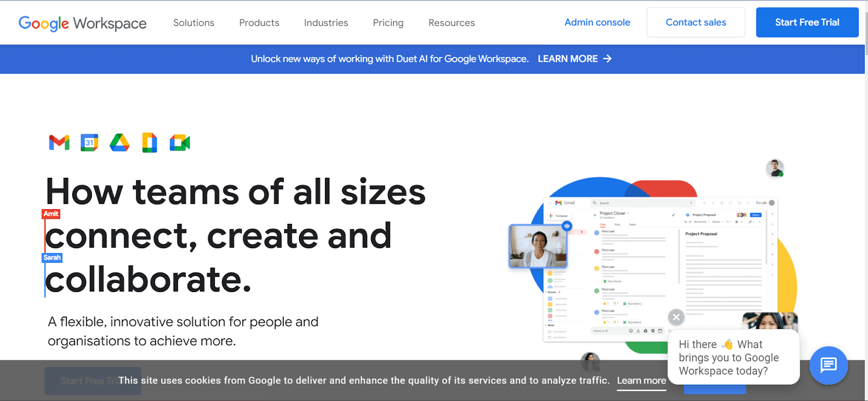The image size is (868, 401).
Task: Click the 'Amit' cursor label
Action: [51, 214]
